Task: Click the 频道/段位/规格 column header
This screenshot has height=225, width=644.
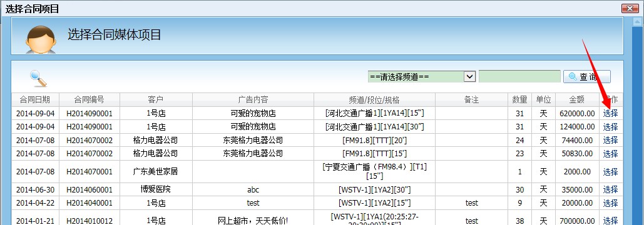Action: 374,99
